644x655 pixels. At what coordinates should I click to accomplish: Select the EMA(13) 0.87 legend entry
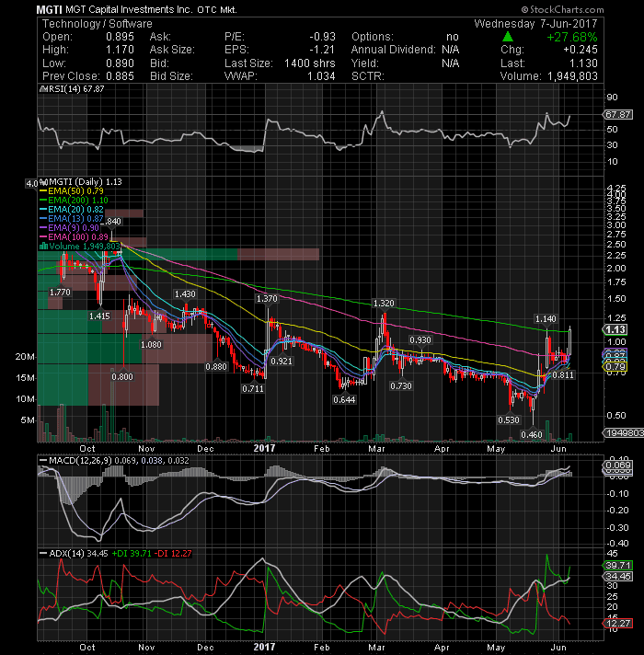pos(72,218)
